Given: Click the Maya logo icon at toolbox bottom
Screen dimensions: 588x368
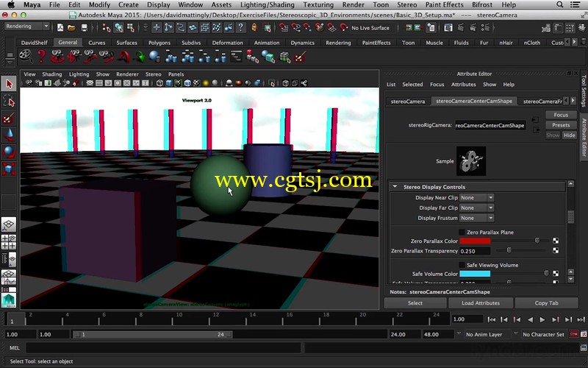Looking at the screenshot, I should (x=9, y=300).
